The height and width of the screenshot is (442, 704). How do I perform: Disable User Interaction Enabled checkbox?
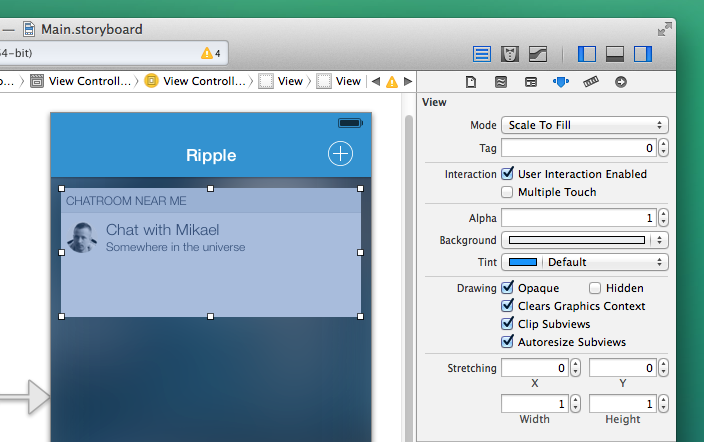tap(508, 174)
